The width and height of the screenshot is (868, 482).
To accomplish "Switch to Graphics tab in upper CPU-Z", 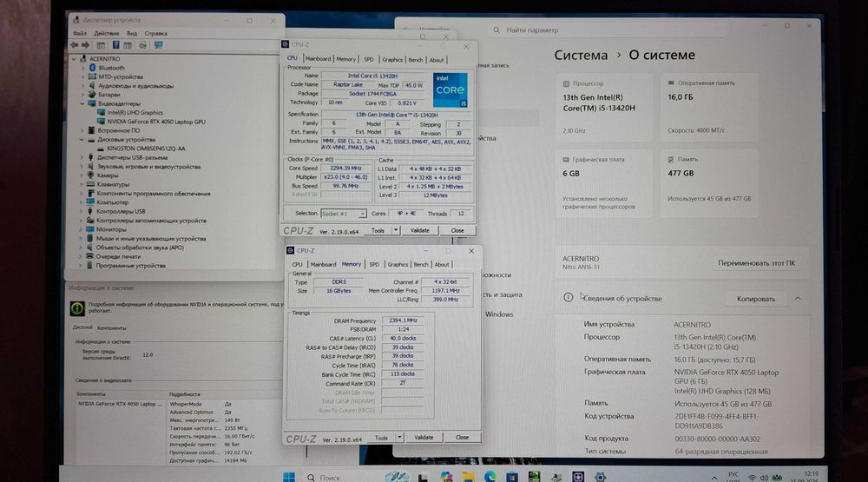I will click(392, 60).
